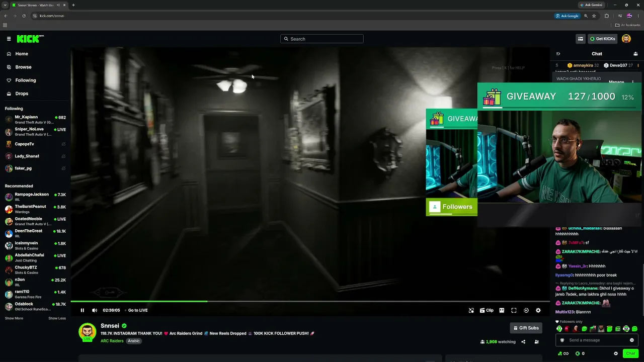Enter fullscreen video mode
The height and width of the screenshot is (362, 644).
(x=514, y=310)
